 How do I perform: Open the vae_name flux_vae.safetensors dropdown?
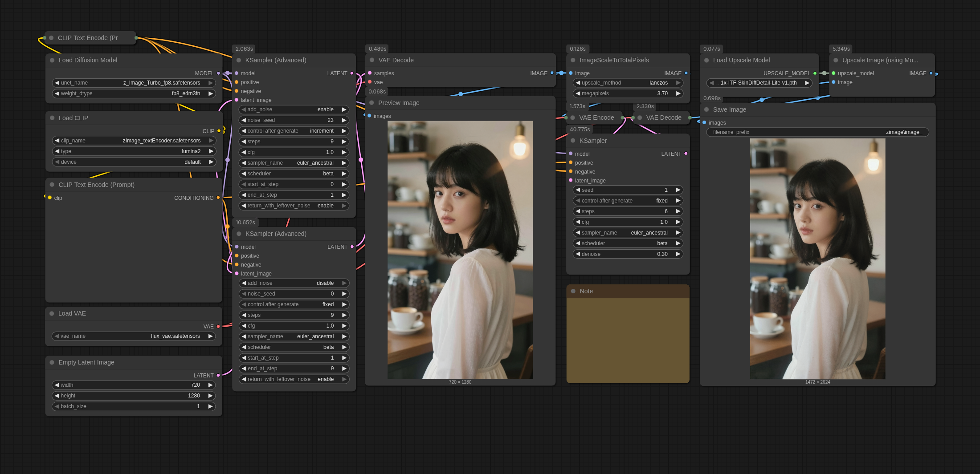point(134,336)
